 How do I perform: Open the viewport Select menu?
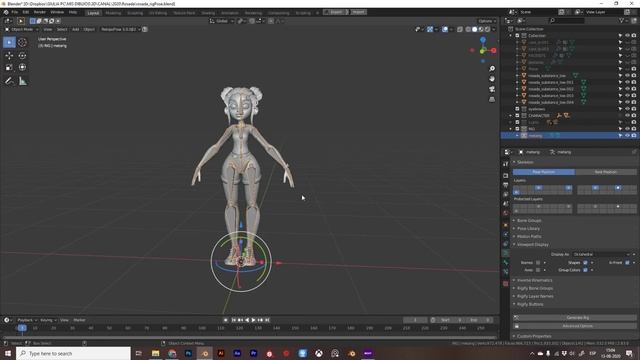coord(62,29)
